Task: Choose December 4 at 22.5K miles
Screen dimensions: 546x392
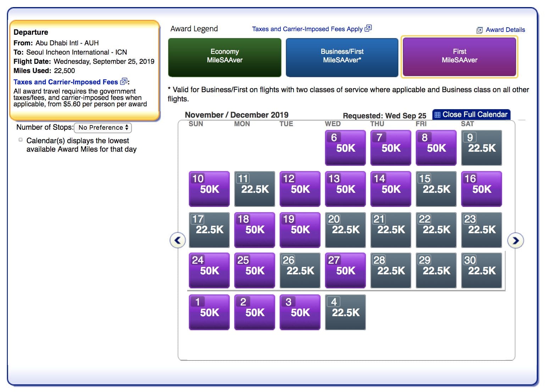Action: pyautogui.click(x=345, y=312)
